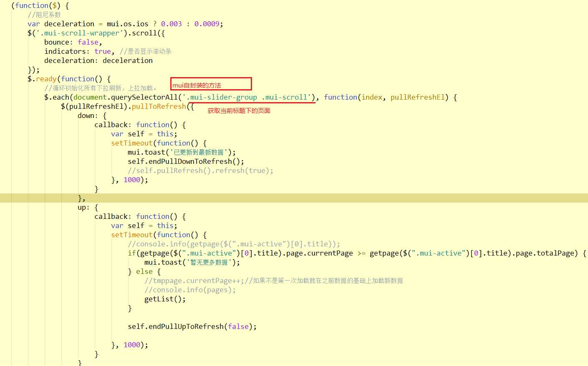Click the "deceleration: deceleration" line

point(98,60)
